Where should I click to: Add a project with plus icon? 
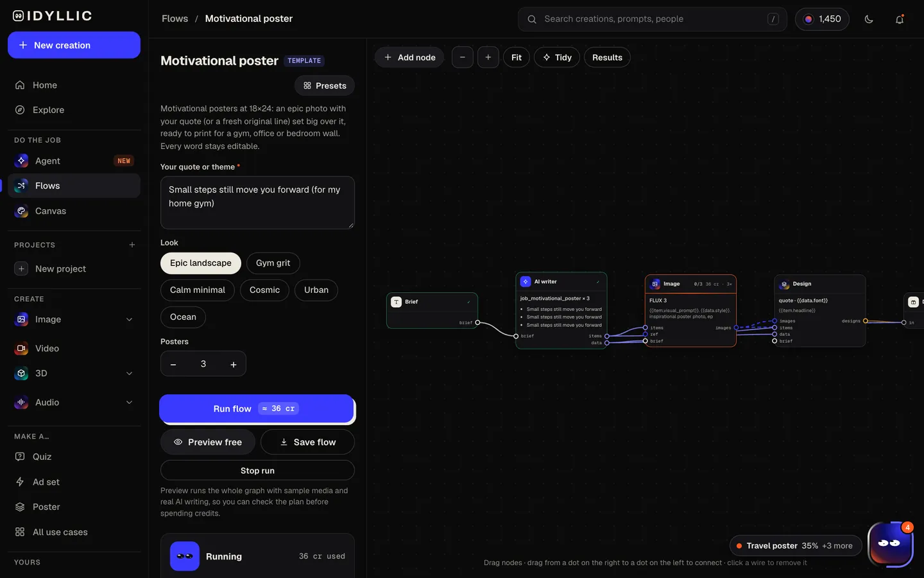tap(132, 245)
